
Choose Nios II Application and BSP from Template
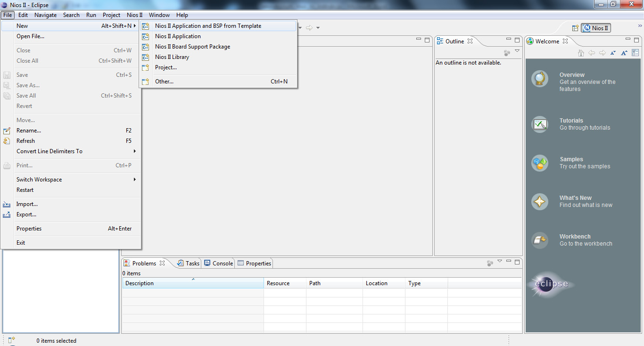click(218, 26)
